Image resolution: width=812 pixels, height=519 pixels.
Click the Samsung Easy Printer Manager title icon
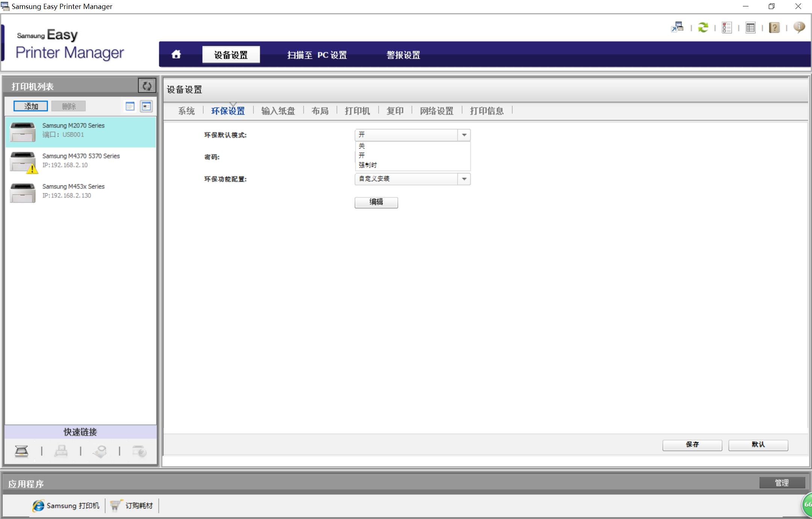click(x=5, y=6)
